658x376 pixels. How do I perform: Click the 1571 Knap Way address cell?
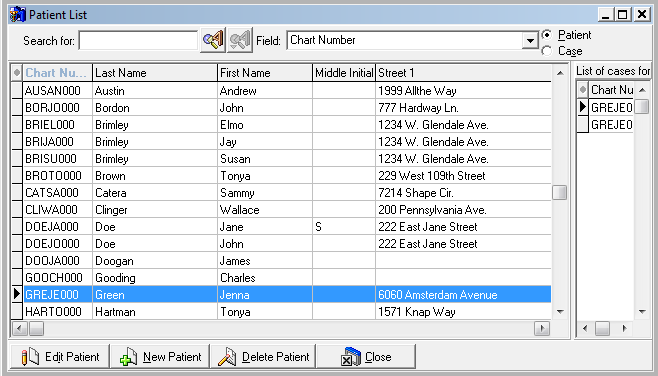463,312
